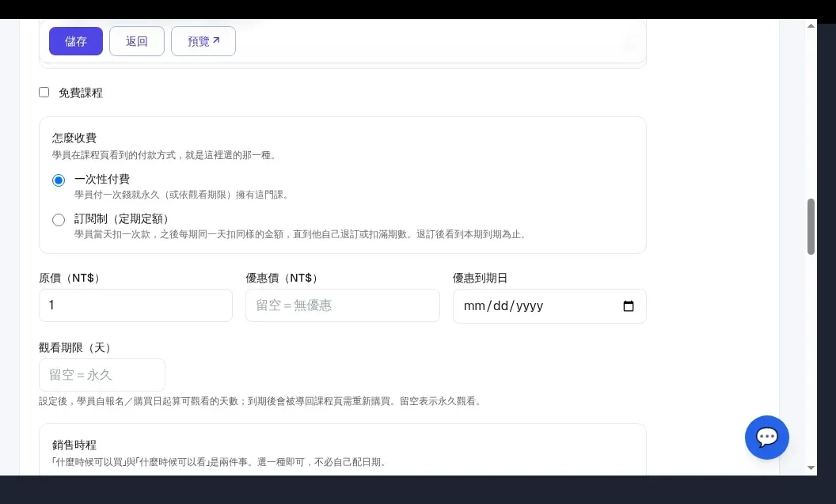The width and height of the screenshot is (836, 504).
Task: Click the 怎麼收費 heading text
Action: pos(74,138)
